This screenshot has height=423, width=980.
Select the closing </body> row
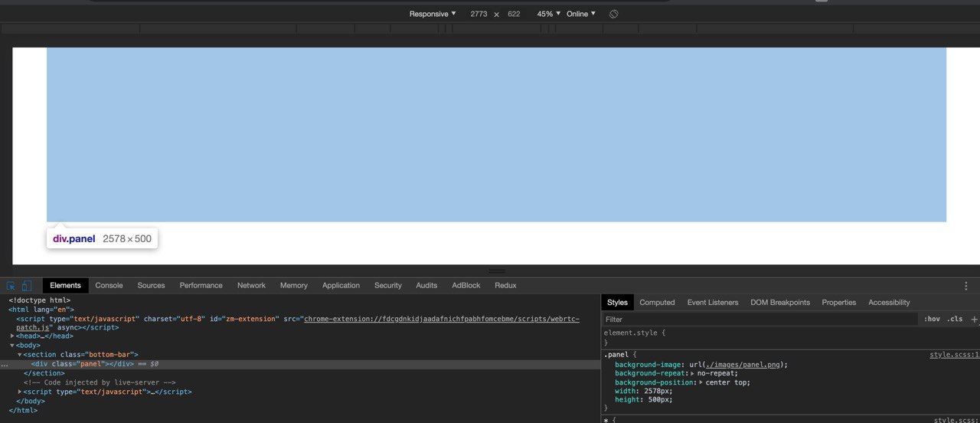tap(31, 401)
